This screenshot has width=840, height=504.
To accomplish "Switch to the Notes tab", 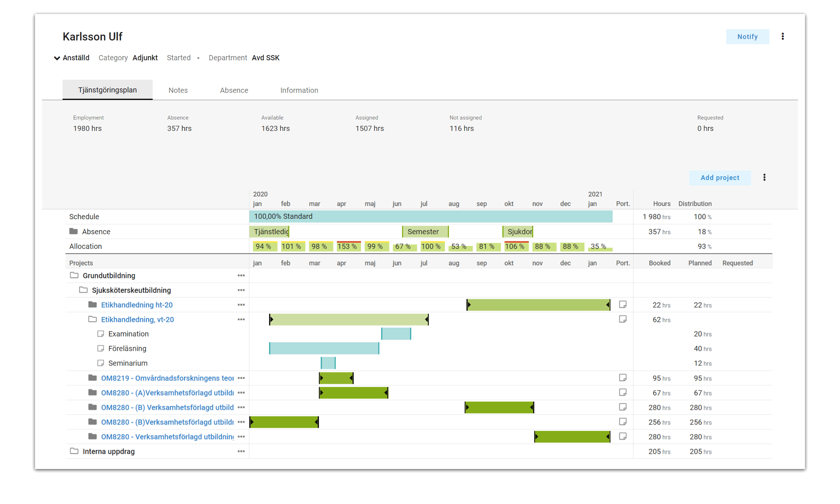I will pyautogui.click(x=178, y=90).
